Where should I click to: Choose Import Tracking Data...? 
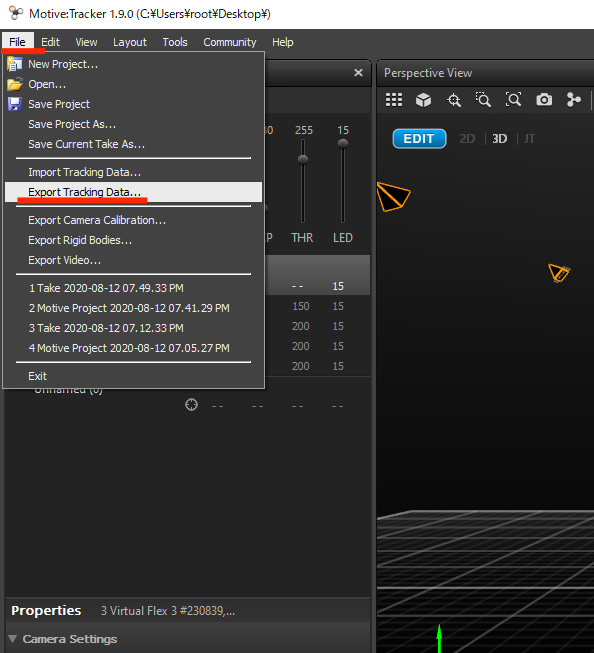(x=133, y=172)
